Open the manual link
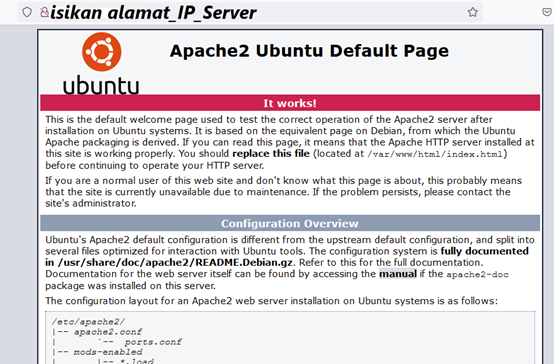The image size is (554, 364). point(398,274)
